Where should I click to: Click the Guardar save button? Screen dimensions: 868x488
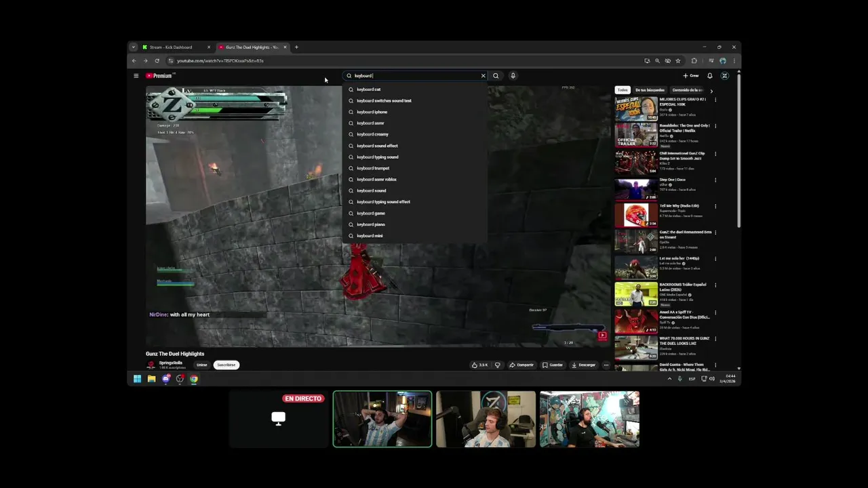[553, 365]
